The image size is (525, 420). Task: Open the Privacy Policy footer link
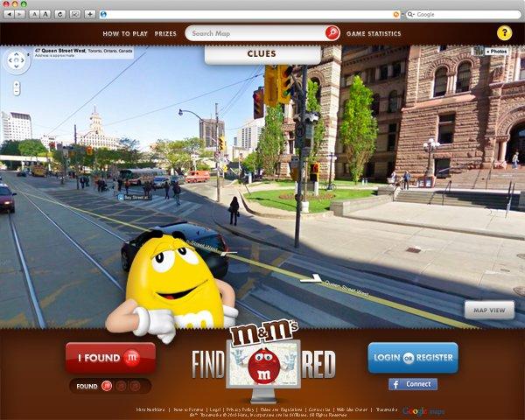pyautogui.click(x=240, y=409)
